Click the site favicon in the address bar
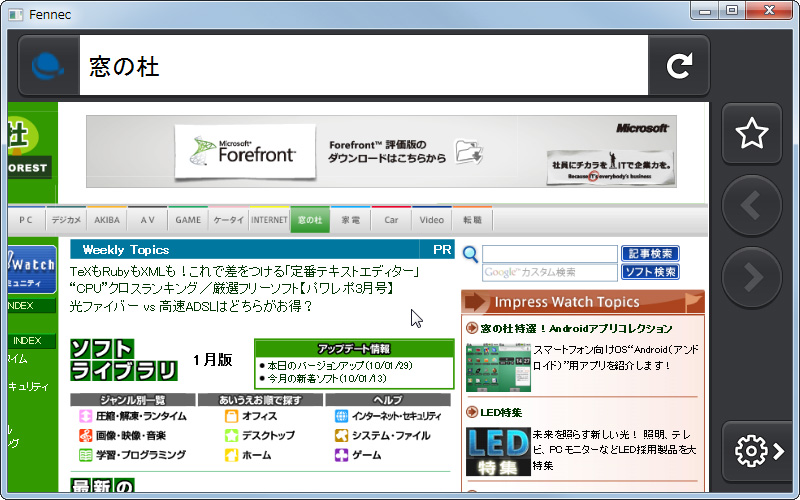The width and height of the screenshot is (800, 500). (x=48, y=66)
